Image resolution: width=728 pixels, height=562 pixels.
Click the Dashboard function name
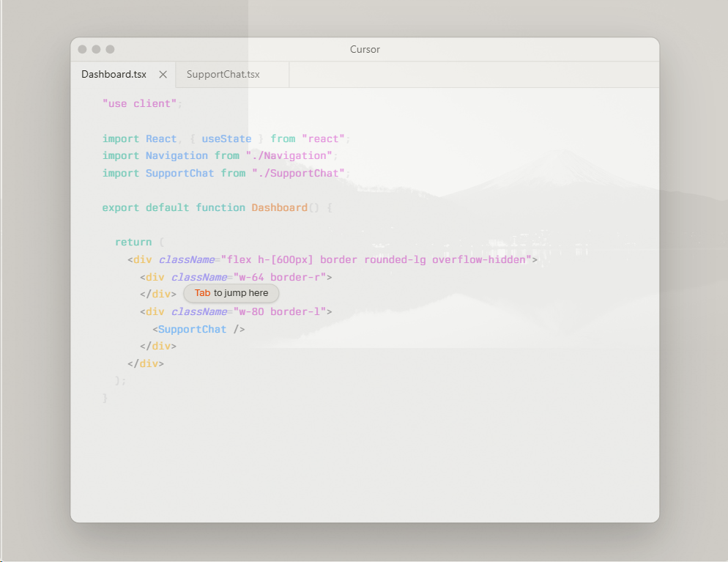tap(279, 207)
